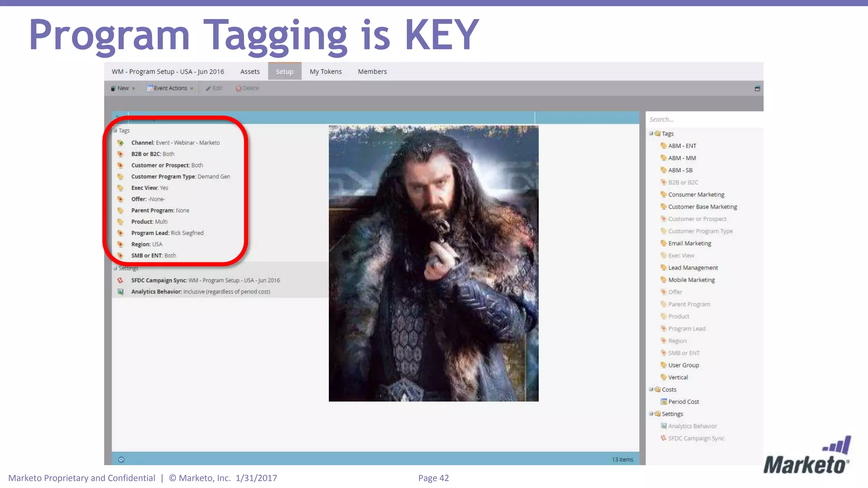Select Customer Base Marketing in the tree
868x488 pixels.
coord(702,207)
